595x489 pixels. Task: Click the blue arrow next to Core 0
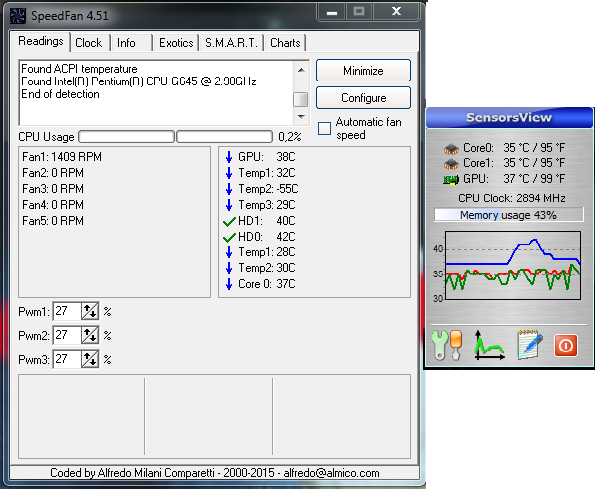229,284
